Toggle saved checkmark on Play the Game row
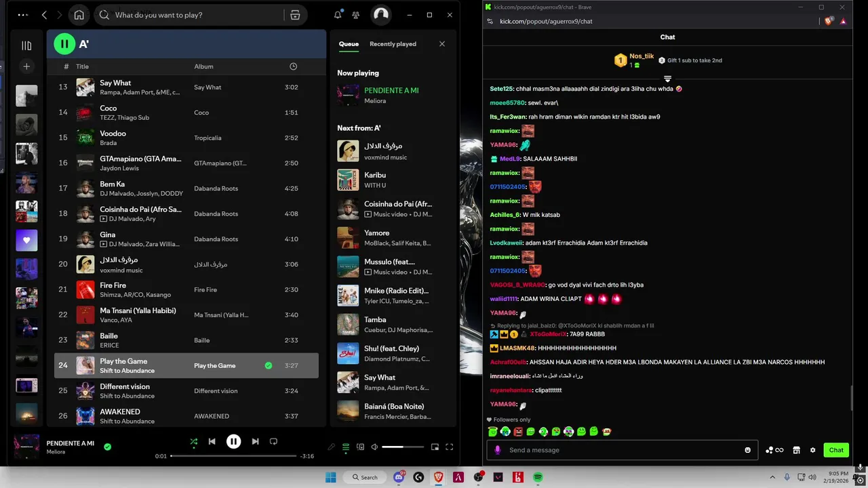The image size is (868, 488). point(269,365)
